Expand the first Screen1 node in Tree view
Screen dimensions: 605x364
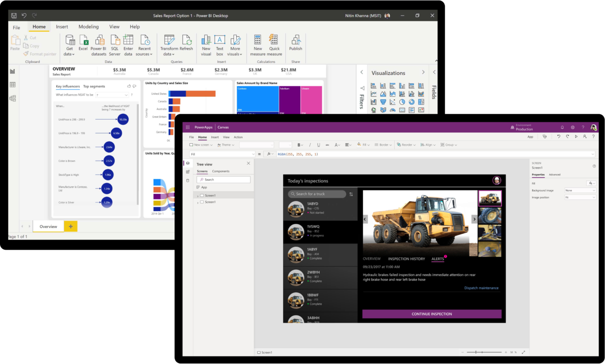[x=198, y=196]
